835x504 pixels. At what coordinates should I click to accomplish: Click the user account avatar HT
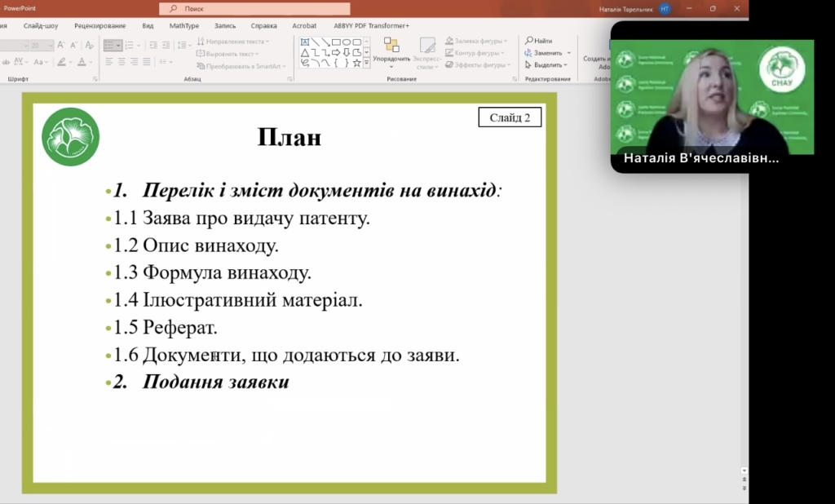[665, 8]
